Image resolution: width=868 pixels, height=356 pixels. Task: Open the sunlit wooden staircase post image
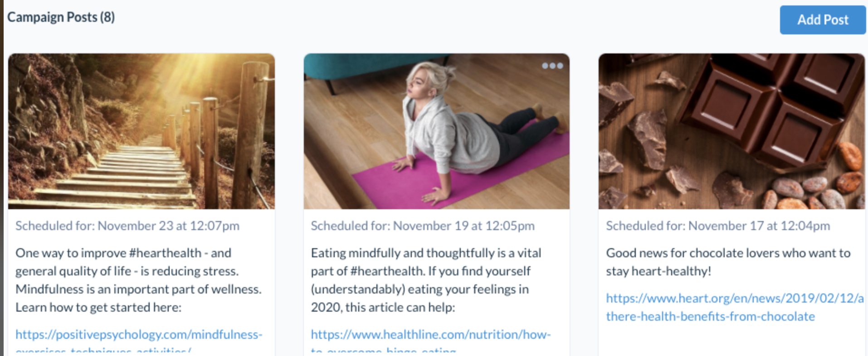tap(141, 131)
